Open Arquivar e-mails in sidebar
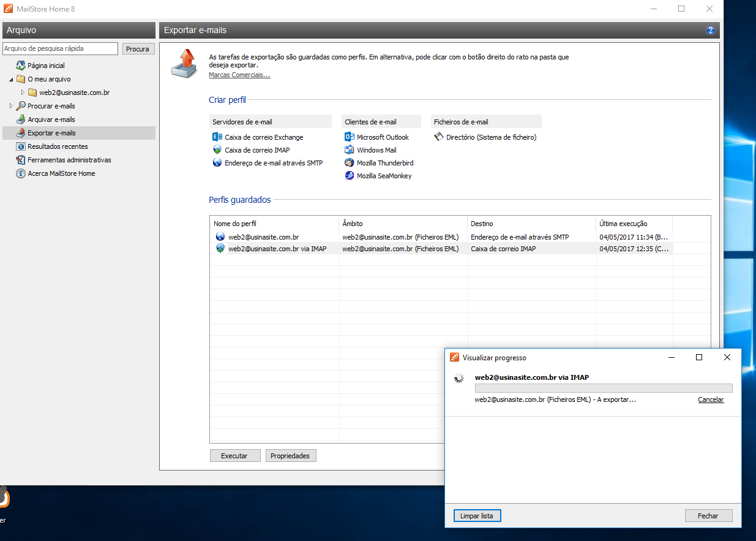Image resolution: width=756 pixels, height=541 pixels. pyautogui.click(x=51, y=119)
